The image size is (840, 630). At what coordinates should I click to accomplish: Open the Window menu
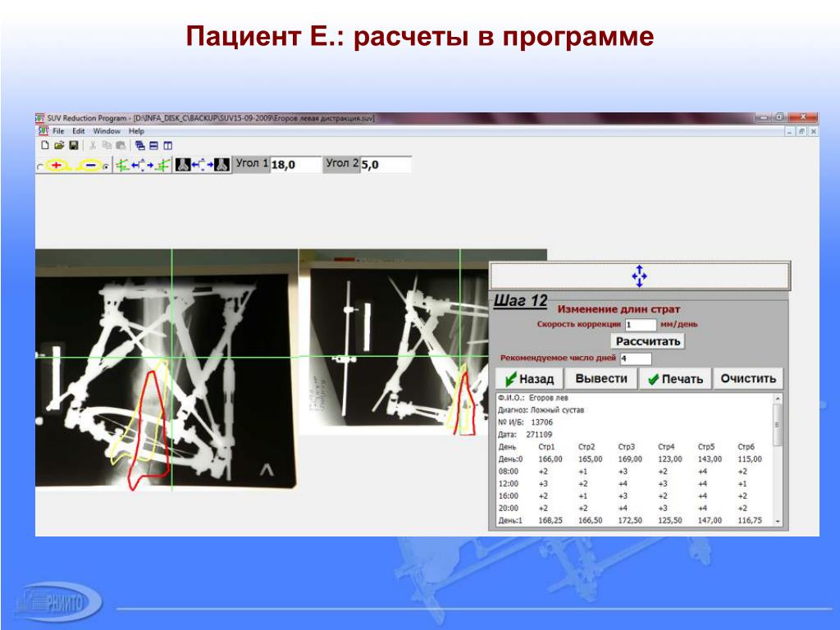point(107,131)
